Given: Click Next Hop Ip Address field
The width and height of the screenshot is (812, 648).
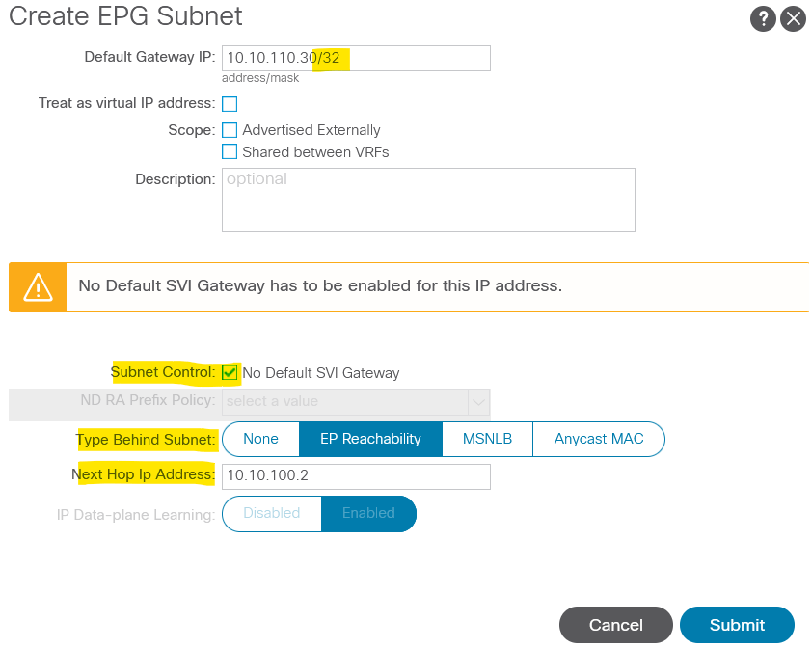Looking at the screenshot, I should point(356,476).
